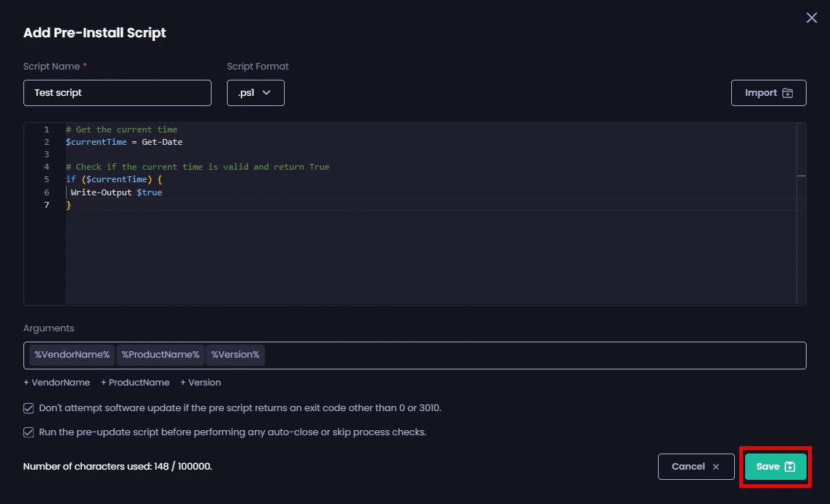Click the code editor vertical scrollbar
The image size is (830, 504).
pyautogui.click(x=801, y=212)
